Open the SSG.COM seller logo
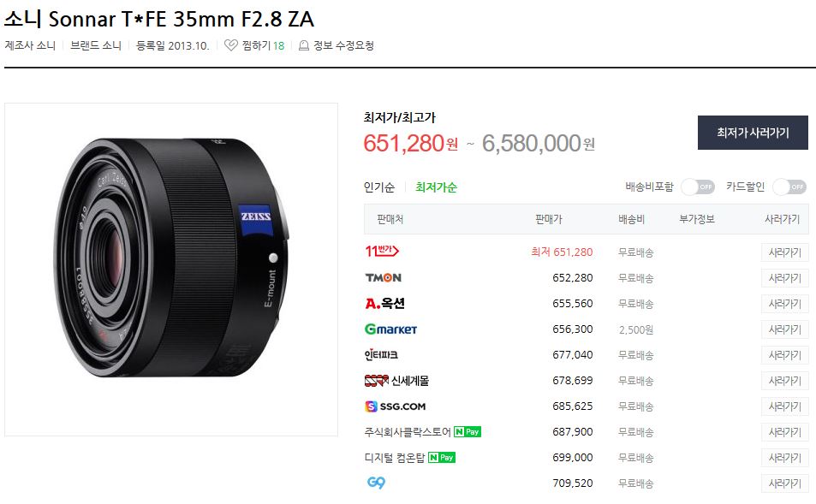 [x=395, y=406]
